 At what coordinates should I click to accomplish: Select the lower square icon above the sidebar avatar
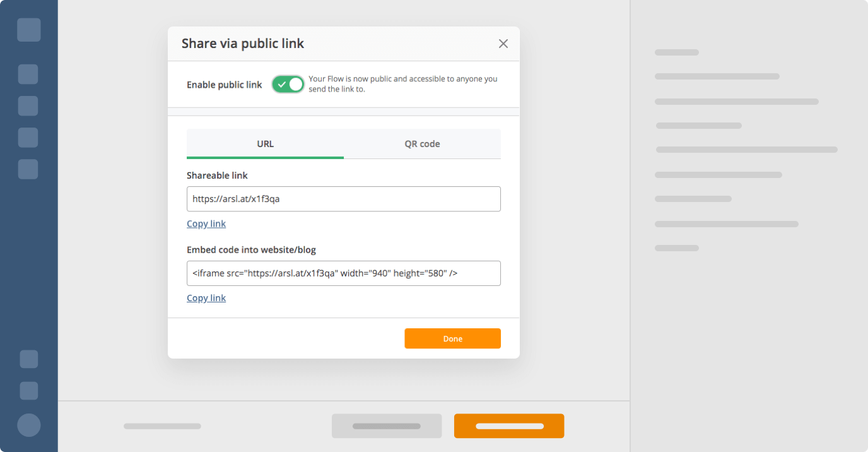[29, 391]
